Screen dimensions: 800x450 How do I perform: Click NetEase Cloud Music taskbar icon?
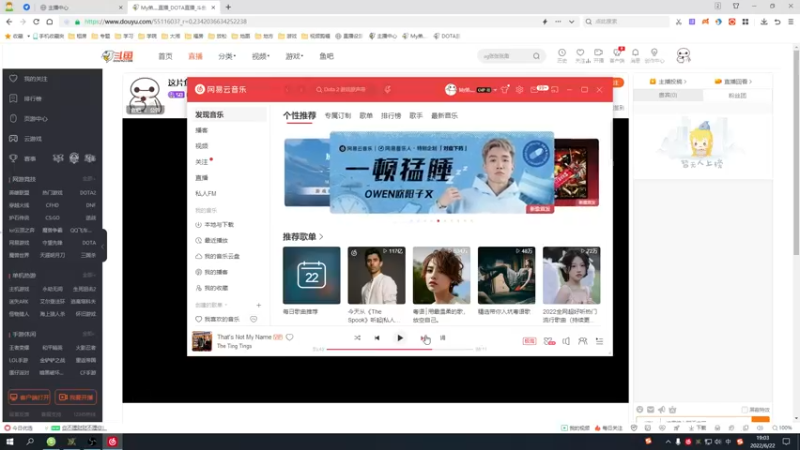(112, 441)
